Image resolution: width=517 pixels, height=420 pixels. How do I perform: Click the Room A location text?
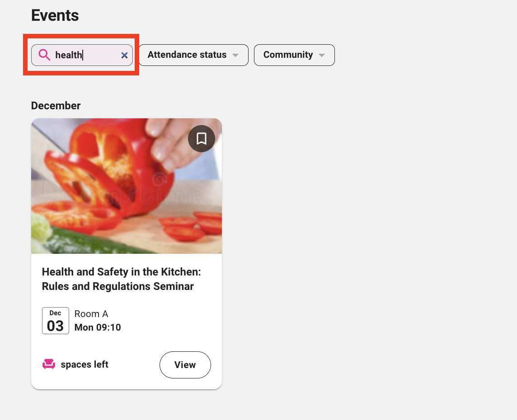(x=91, y=314)
